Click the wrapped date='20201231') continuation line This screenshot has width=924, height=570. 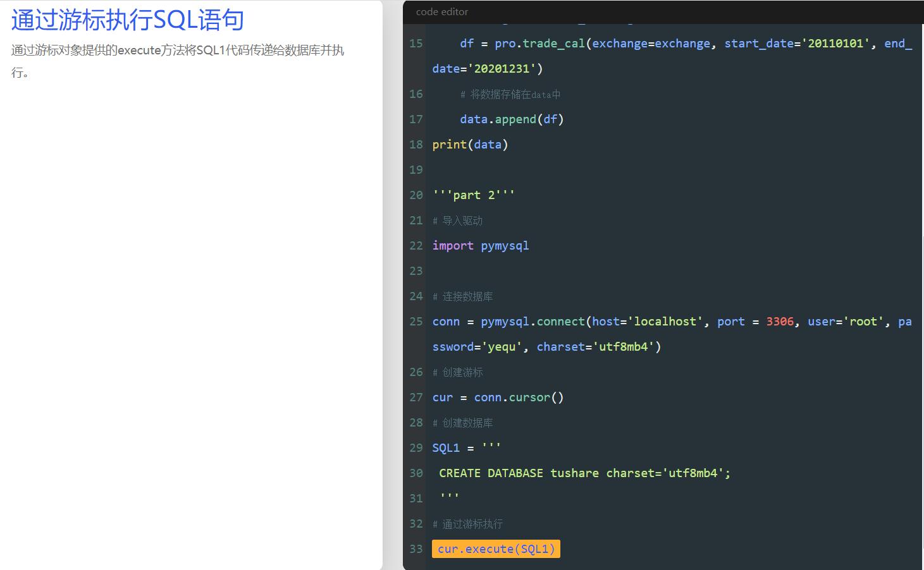pyautogui.click(x=488, y=69)
